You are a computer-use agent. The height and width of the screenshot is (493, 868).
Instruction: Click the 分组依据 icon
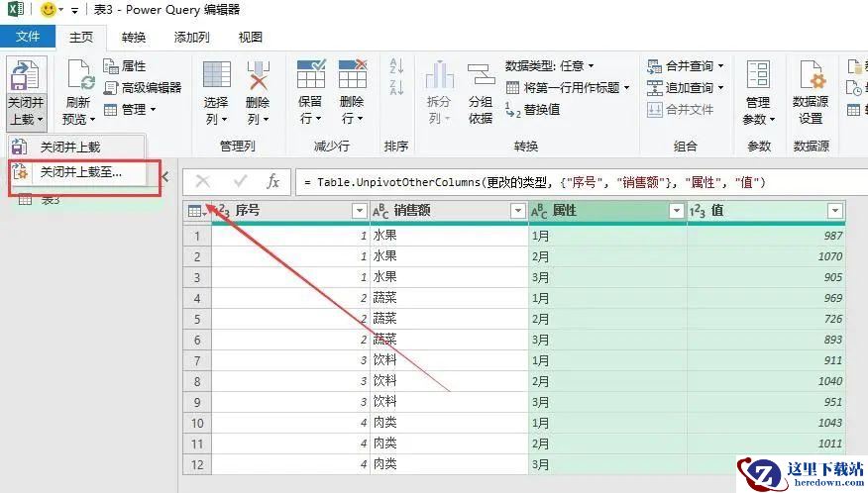point(481,74)
